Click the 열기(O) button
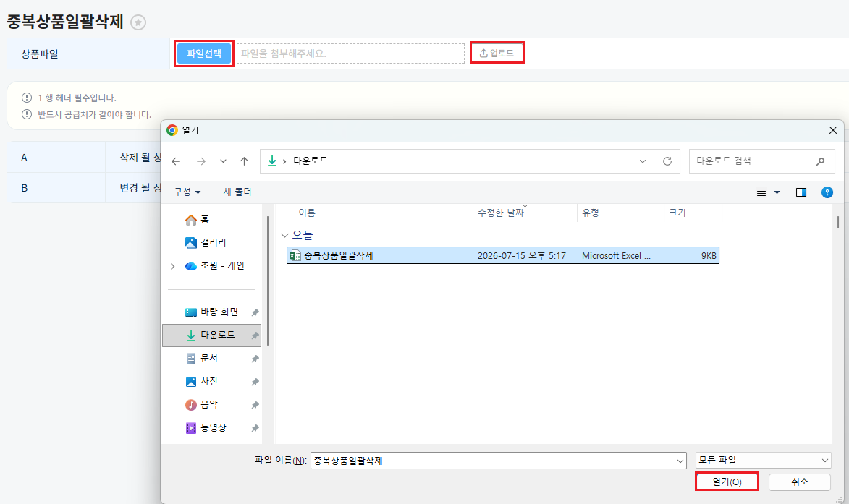 [727, 482]
